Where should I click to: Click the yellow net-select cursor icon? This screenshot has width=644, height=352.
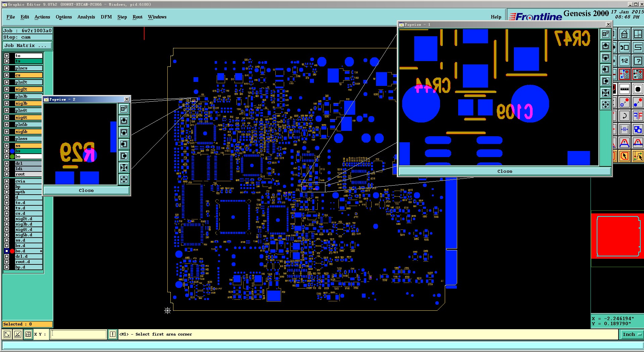click(x=637, y=156)
